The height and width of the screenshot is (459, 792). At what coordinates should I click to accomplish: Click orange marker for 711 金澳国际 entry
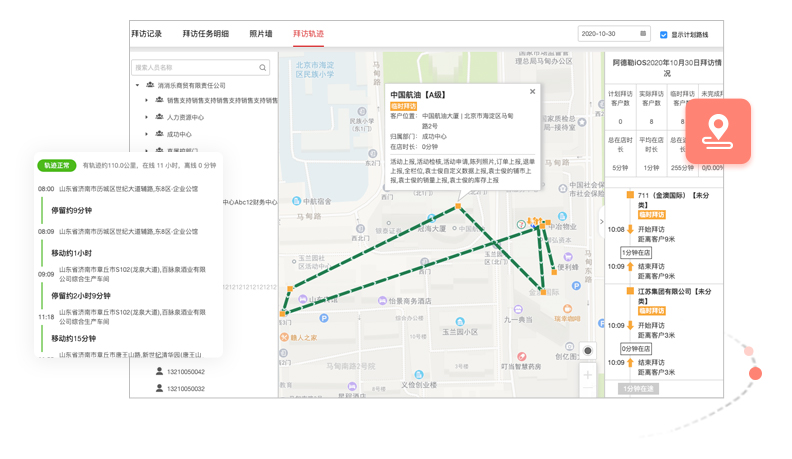coord(630,196)
